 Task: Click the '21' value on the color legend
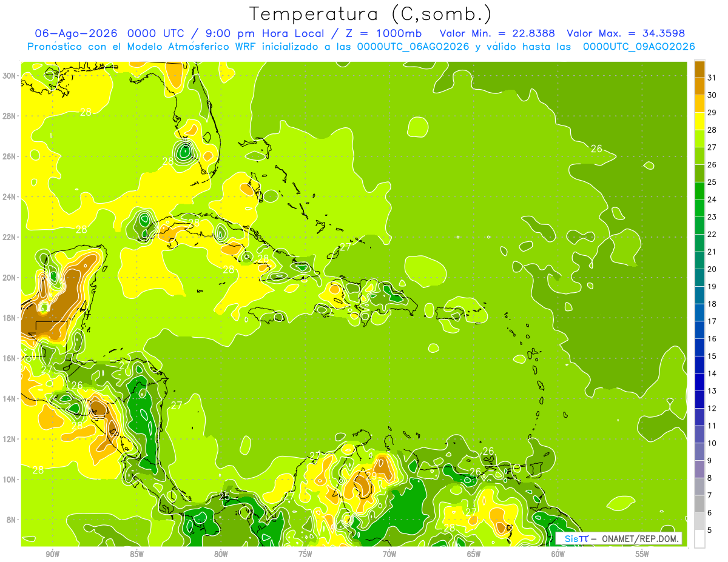(712, 252)
